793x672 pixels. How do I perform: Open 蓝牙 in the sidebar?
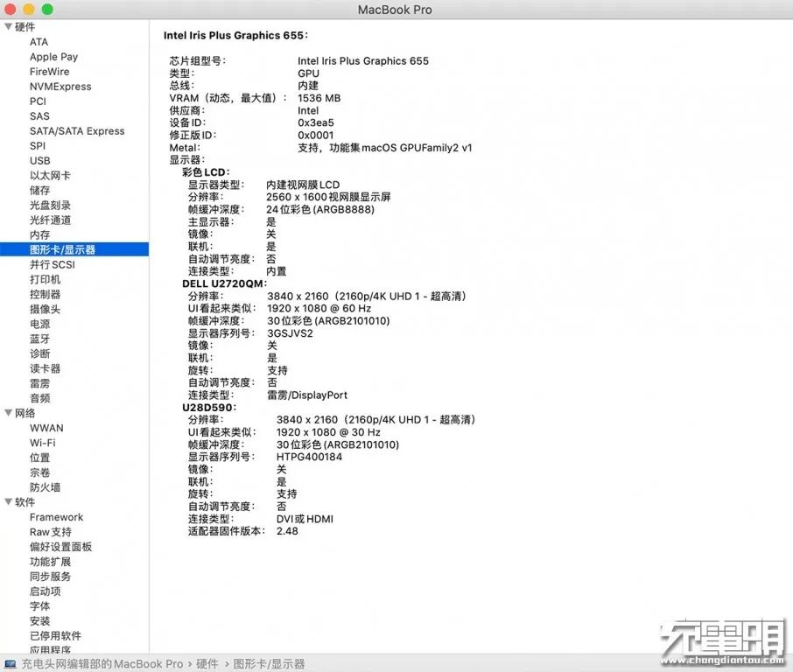[x=40, y=339]
